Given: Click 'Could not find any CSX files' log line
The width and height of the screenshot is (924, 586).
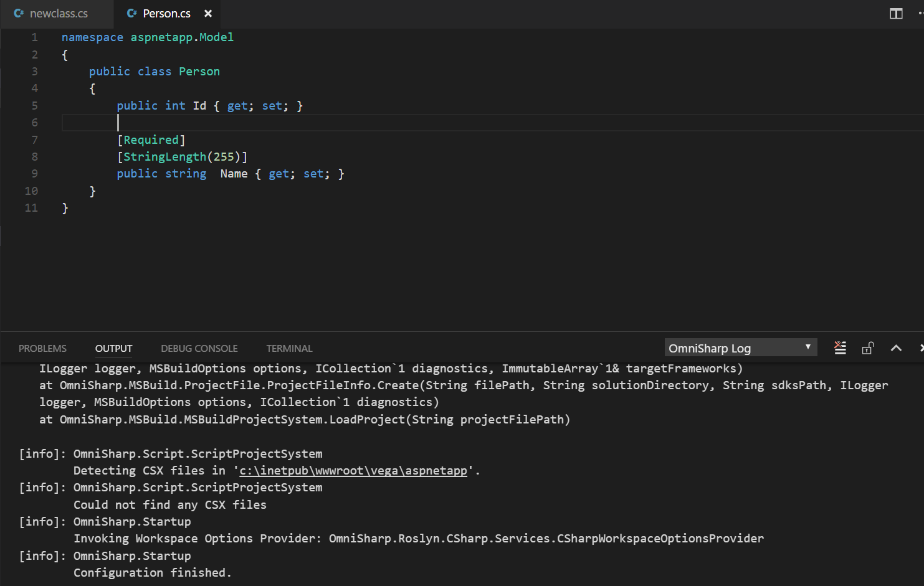Looking at the screenshot, I should [x=170, y=505].
